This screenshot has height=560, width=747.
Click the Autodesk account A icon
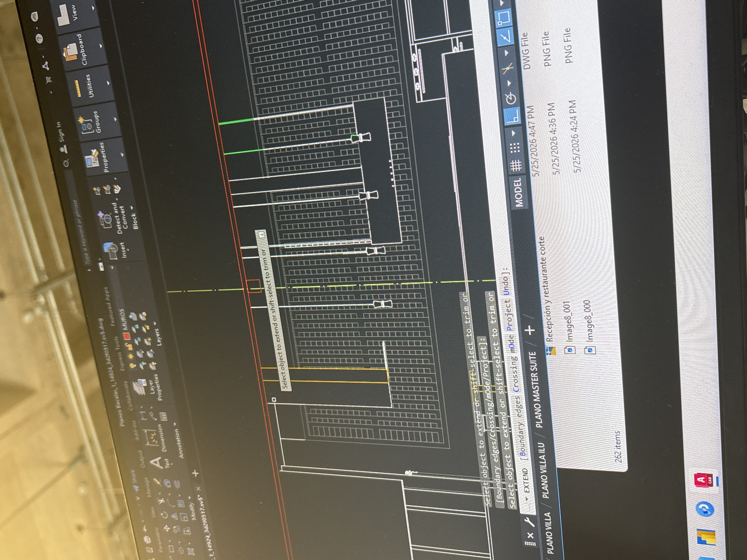(46, 66)
